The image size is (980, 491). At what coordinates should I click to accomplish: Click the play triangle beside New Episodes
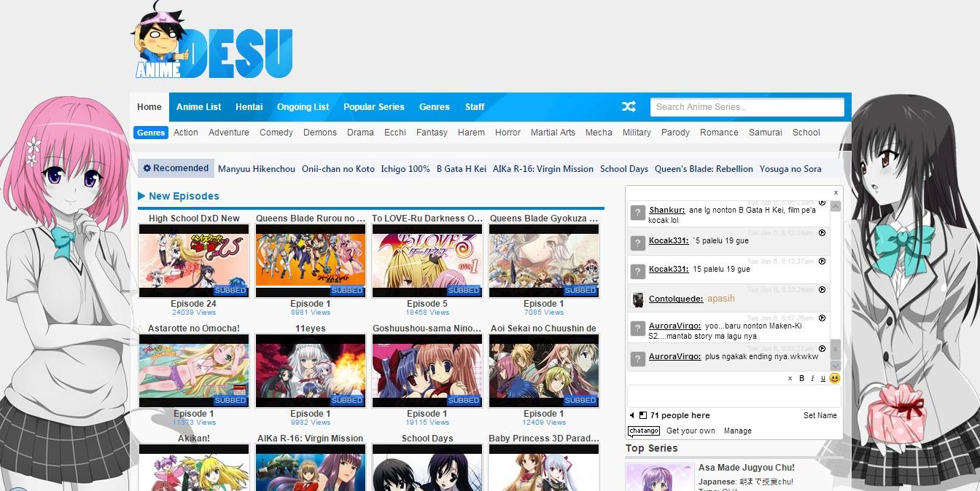tap(141, 196)
